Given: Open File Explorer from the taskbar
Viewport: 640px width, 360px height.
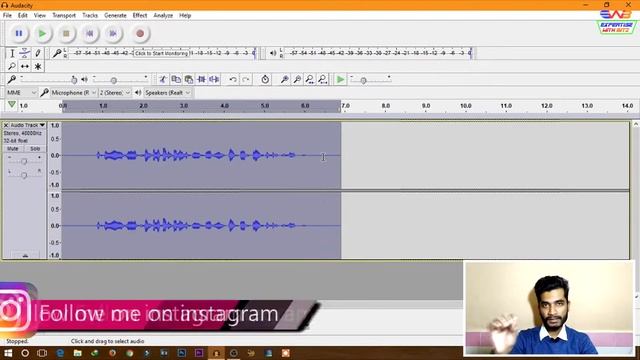Looking at the screenshot, I should tap(78, 353).
